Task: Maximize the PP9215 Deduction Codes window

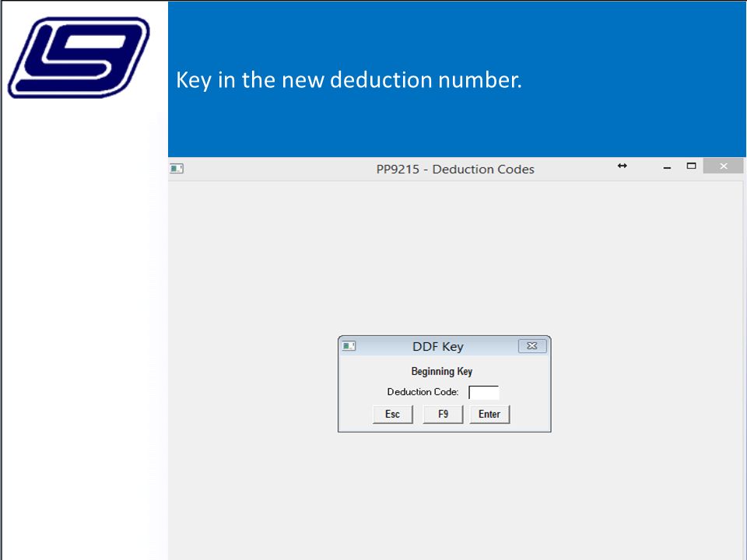Action: point(691,166)
